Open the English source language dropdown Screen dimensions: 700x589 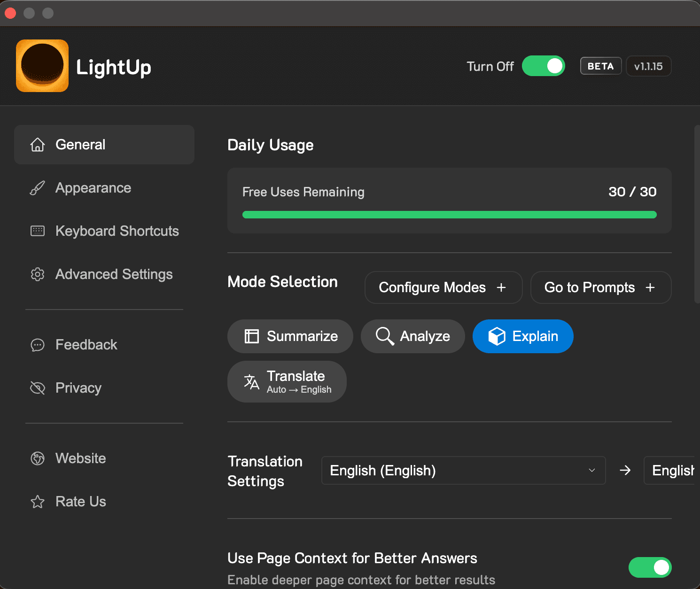pyautogui.click(x=463, y=470)
